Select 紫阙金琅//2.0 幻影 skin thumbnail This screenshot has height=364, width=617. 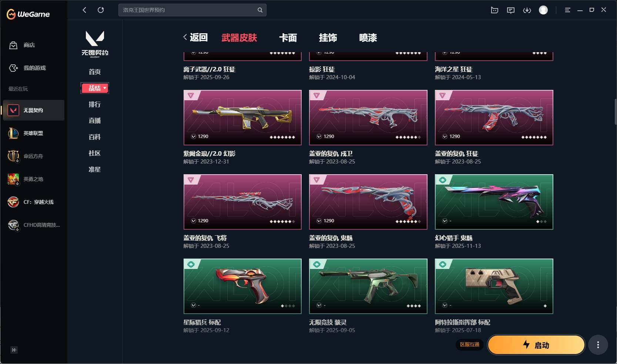242,118
